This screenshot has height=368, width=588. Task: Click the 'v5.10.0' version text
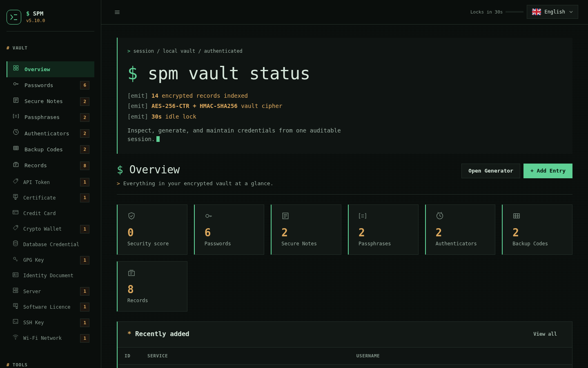tap(36, 20)
